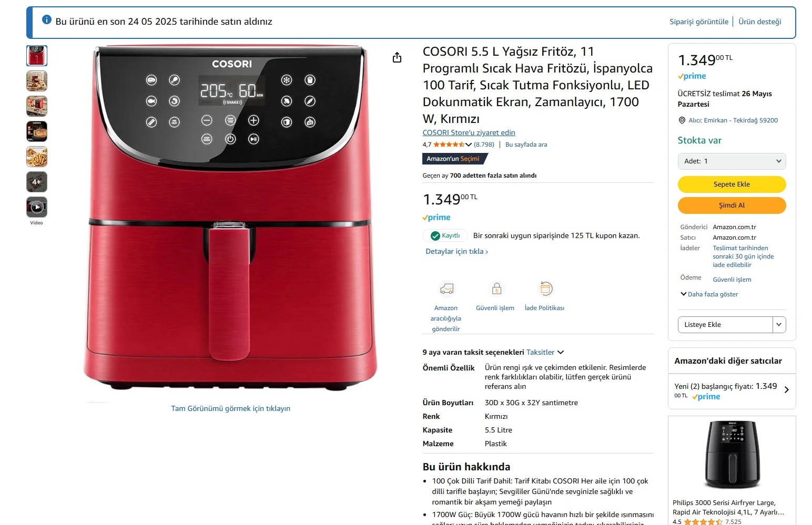Expand Daha fazla göster details
The image size is (812, 525).
click(x=709, y=294)
